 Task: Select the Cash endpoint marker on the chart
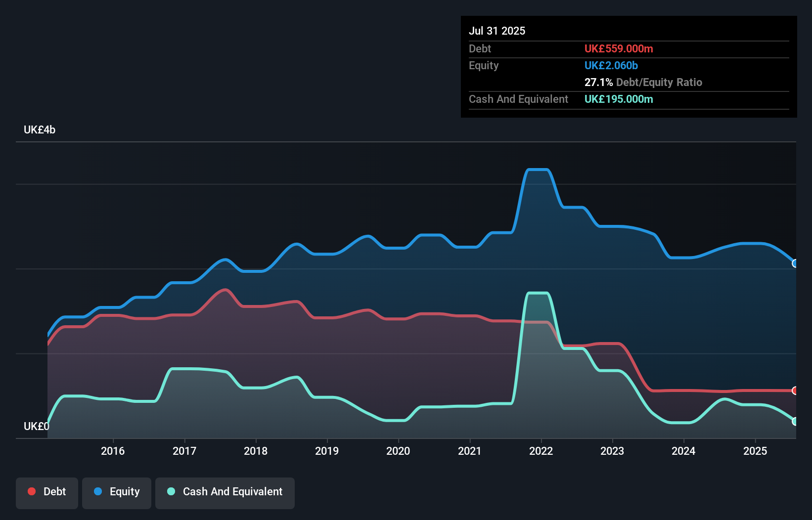tap(795, 422)
